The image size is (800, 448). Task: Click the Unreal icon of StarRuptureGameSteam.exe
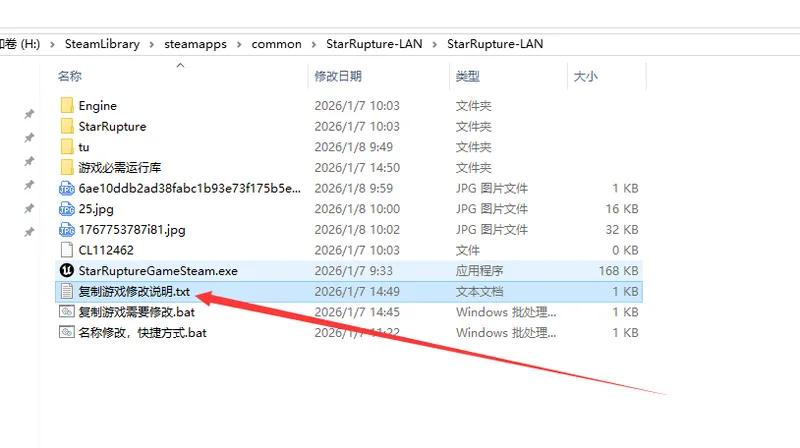(x=67, y=271)
